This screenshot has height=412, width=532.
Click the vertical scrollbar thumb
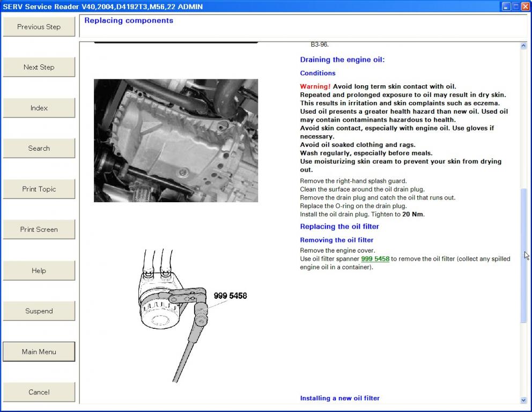click(x=523, y=255)
